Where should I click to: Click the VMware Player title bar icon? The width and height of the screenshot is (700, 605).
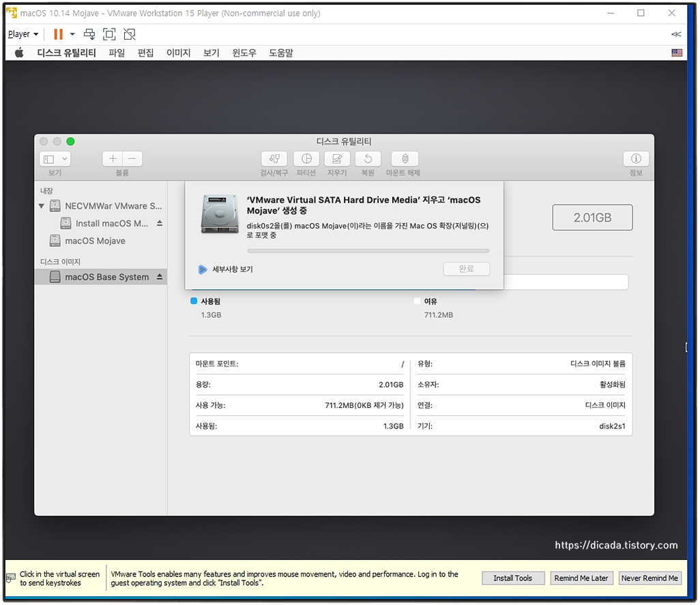[x=12, y=13]
